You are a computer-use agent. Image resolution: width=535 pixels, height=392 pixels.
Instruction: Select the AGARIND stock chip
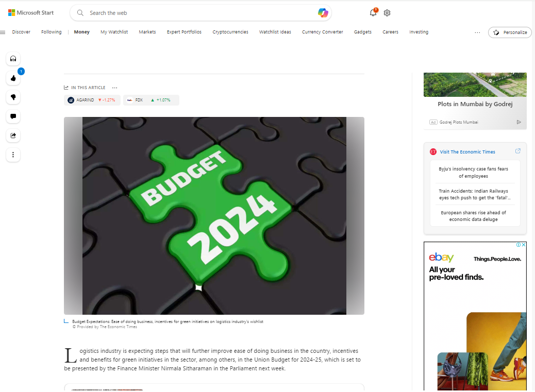tap(92, 100)
